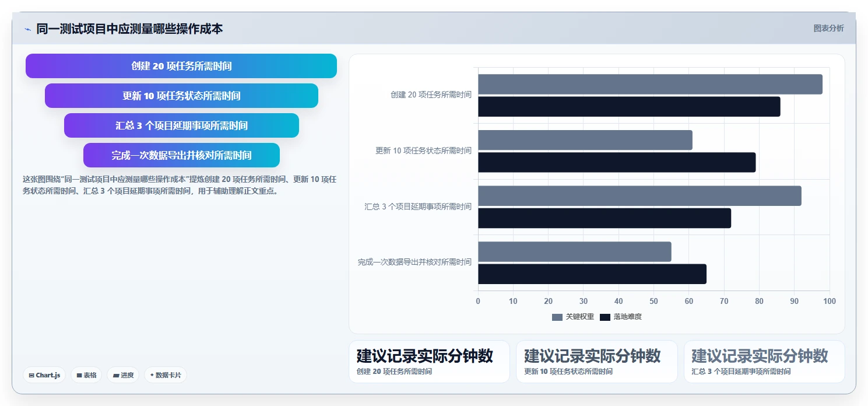Viewport: 868px width, 406px height.
Task: Click the x-axis tick label 50
Action: (653, 302)
